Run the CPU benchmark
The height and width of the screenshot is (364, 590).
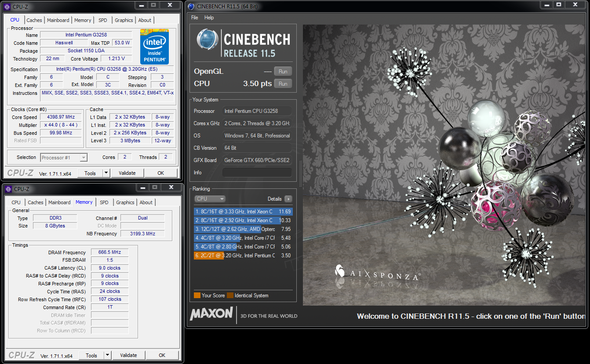[x=283, y=83]
